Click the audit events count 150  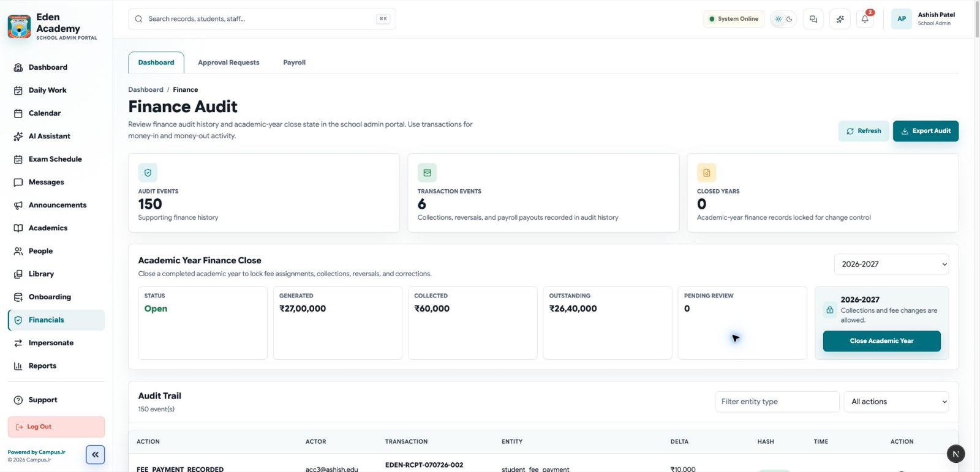pos(150,204)
